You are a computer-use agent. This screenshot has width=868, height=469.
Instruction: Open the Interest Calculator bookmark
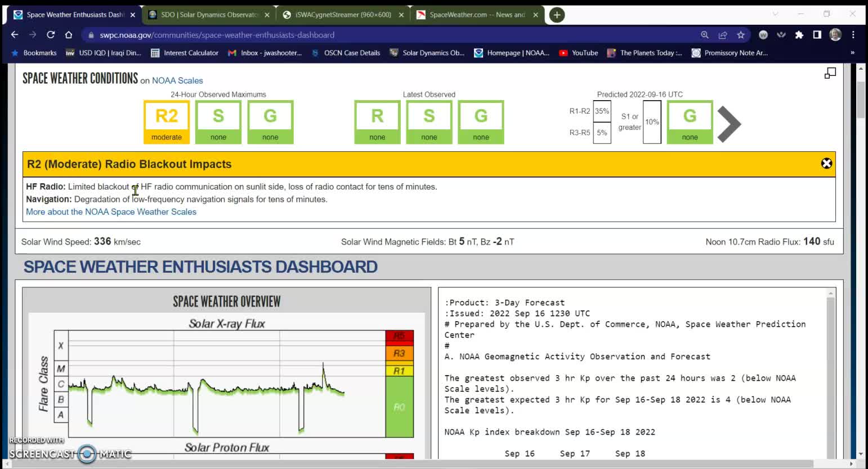click(185, 53)
